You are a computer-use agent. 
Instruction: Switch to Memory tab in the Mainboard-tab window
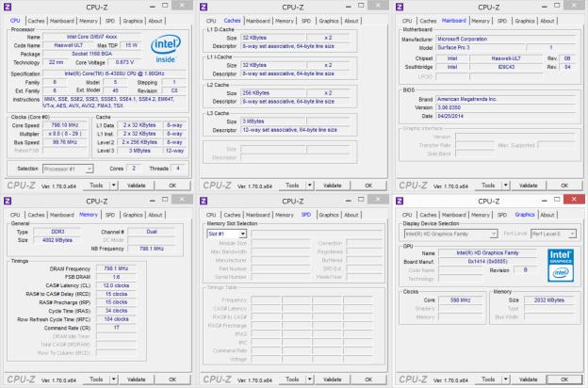click(481, 21)
